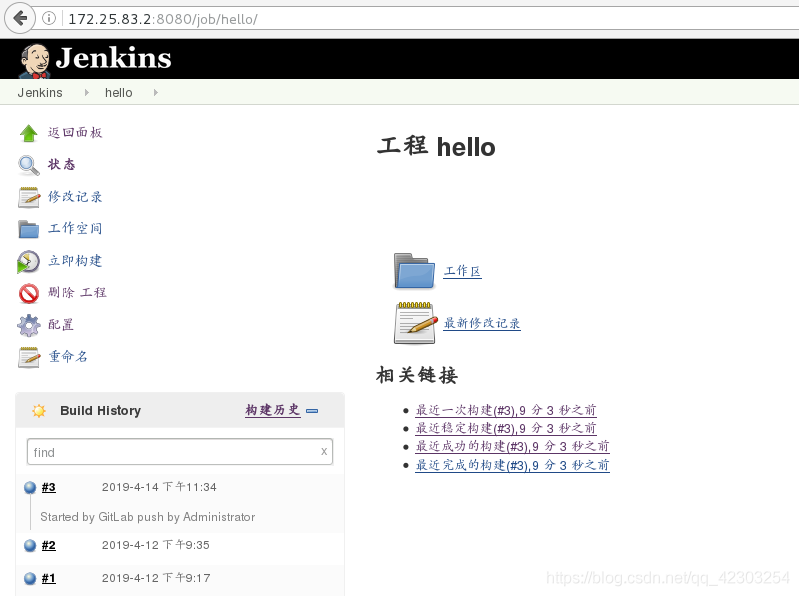Open 工作空间 sidebar link
The width and height of the screenshot is (799, 596).
[75, 228]
